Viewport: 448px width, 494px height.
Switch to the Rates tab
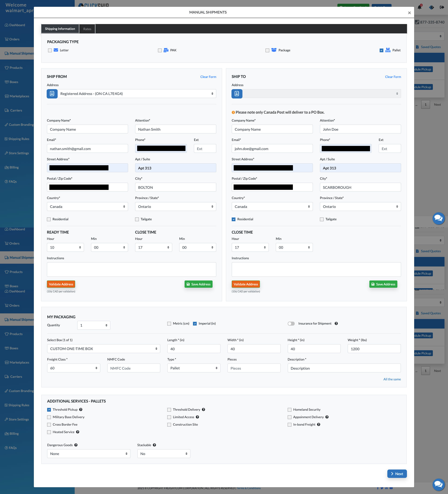pyautogui.click(x=87, y=29)
